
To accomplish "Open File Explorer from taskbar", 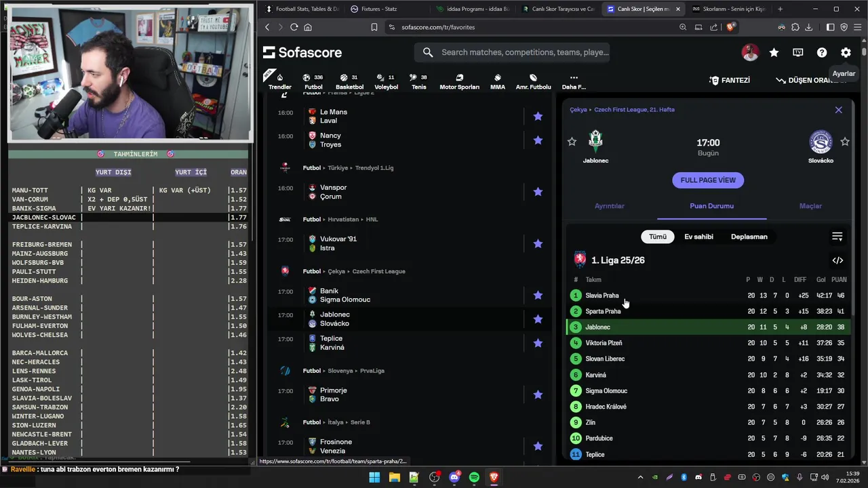I will tap(394, 477).
